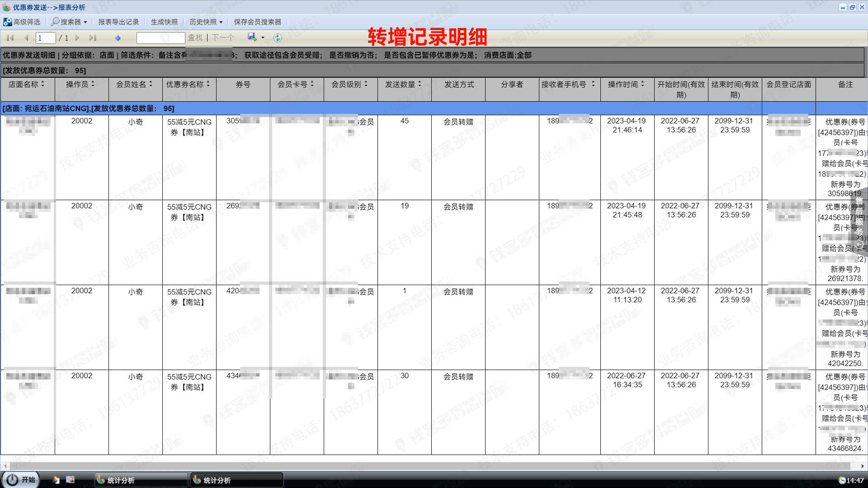Click the 开始 start button
This screenshot has width=868, height=488.
coord(21,479)
